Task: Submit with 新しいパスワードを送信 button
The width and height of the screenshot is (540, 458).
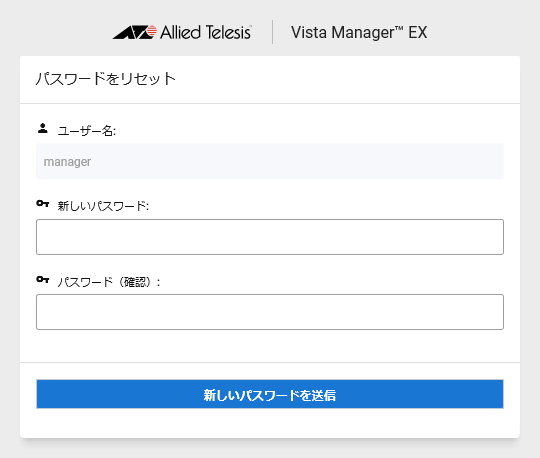Action: pyautogui.click(x=270, y=394)
